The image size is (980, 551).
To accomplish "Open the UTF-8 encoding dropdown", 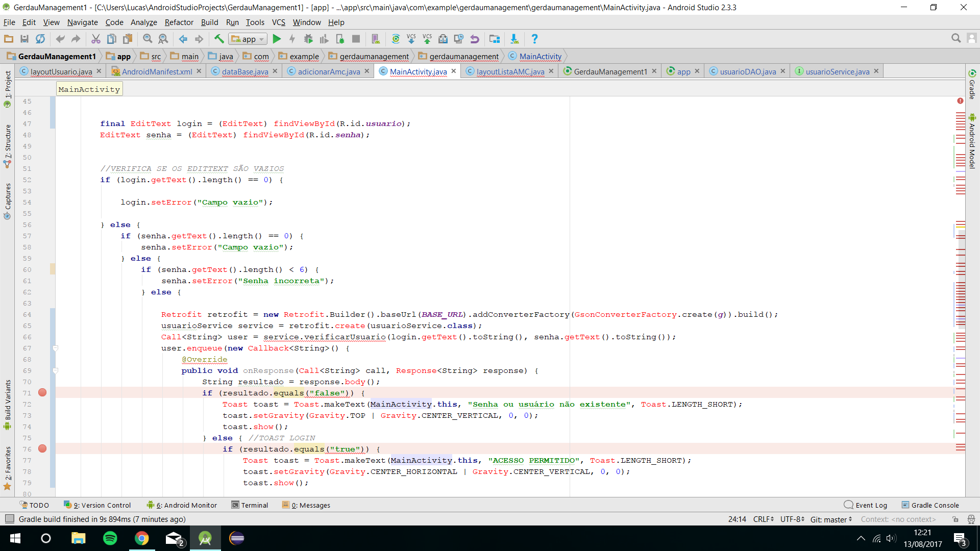I will (792, 519).
